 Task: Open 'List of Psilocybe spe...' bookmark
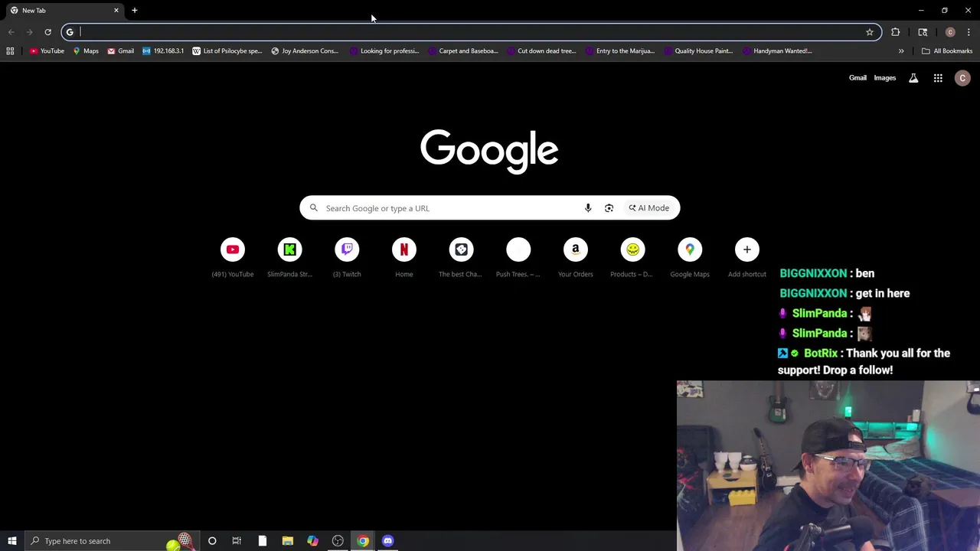click(227, 51)
